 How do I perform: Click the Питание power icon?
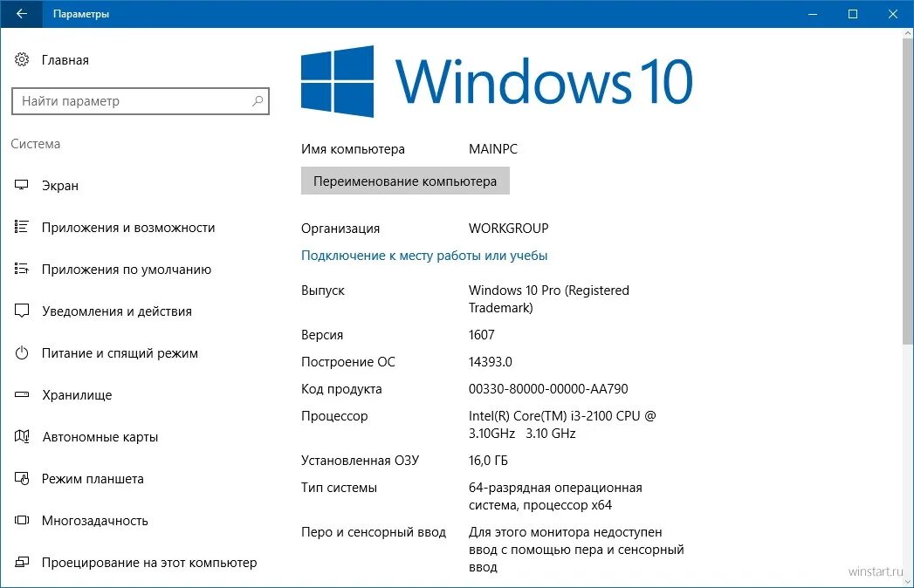pos(22,352)
